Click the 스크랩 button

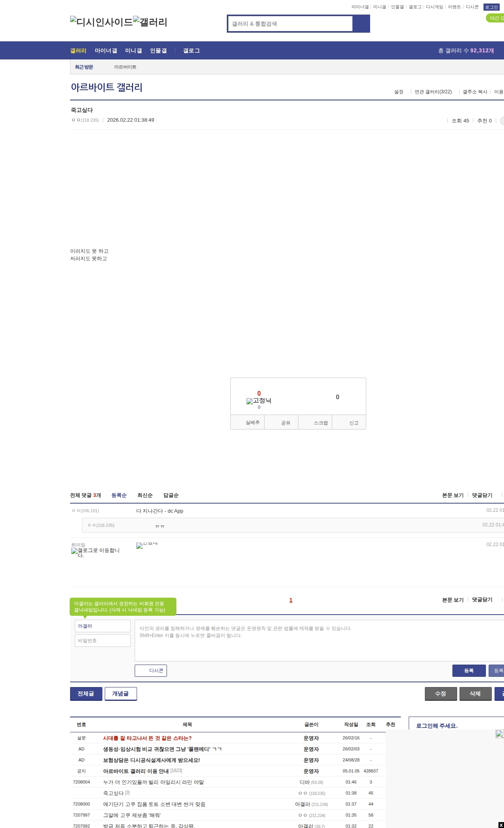pos(315,422)
